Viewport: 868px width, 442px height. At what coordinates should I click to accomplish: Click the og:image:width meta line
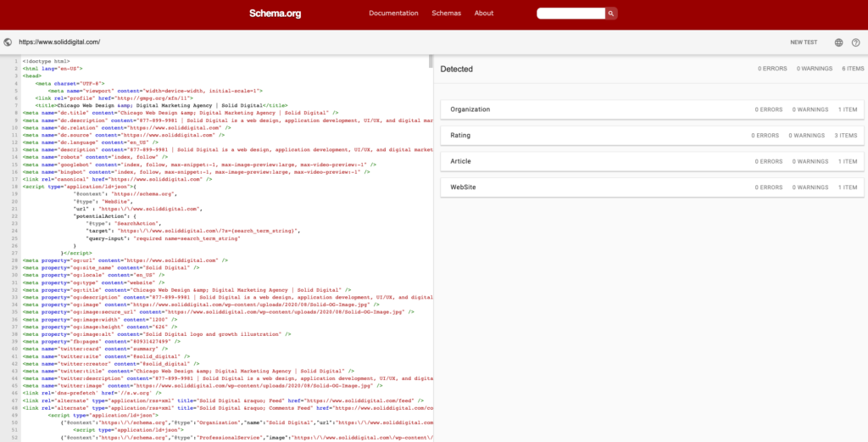pyautogui.click(x=100, y=319)
